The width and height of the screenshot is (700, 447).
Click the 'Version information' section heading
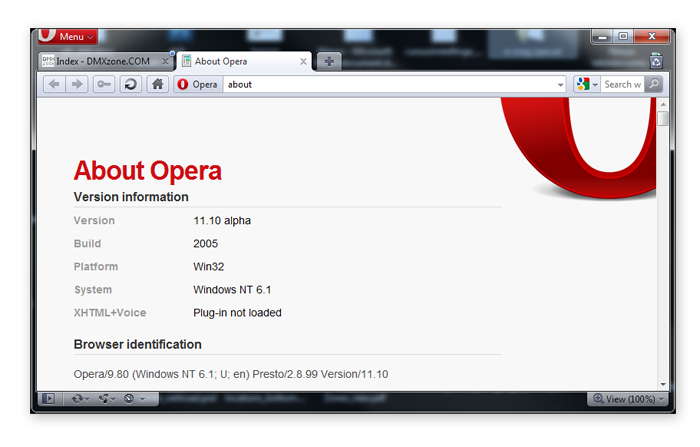(x=131, y=197)
